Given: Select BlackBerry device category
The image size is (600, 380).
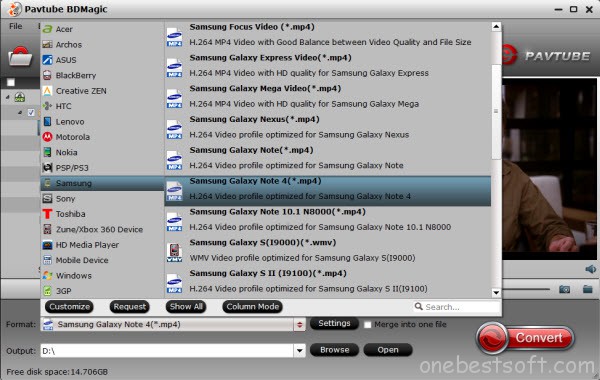Looking at the screenshot, I should pos(103,75).
